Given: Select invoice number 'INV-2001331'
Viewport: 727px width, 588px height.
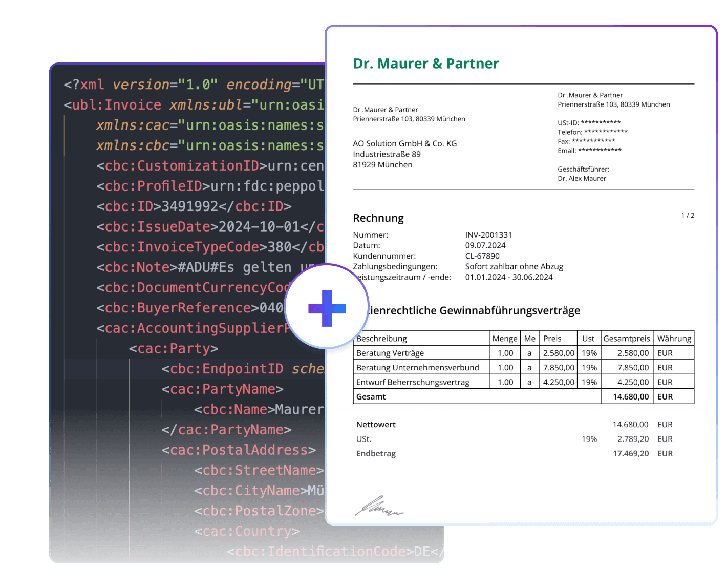Looking at the screenshot, I should [x=488, y=235].
